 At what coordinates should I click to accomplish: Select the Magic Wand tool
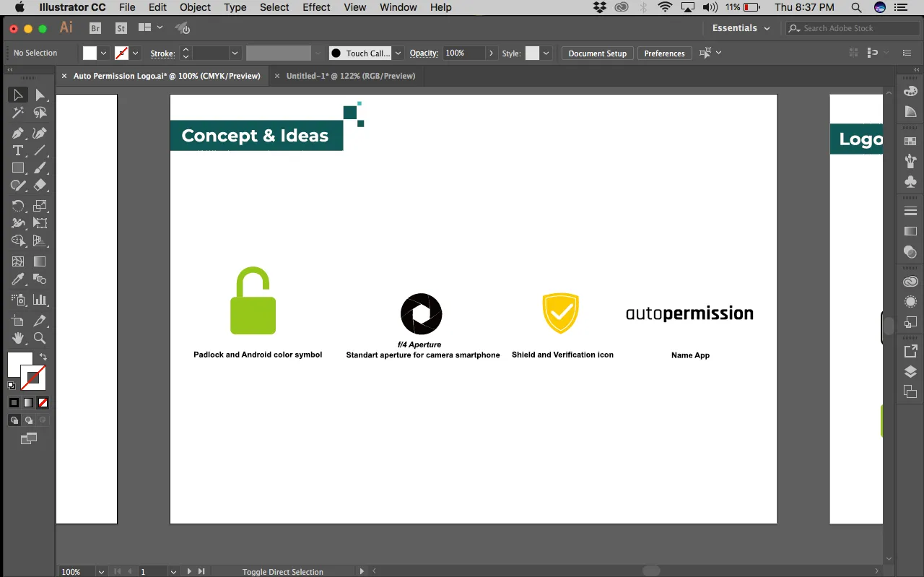tap(18, 113)
